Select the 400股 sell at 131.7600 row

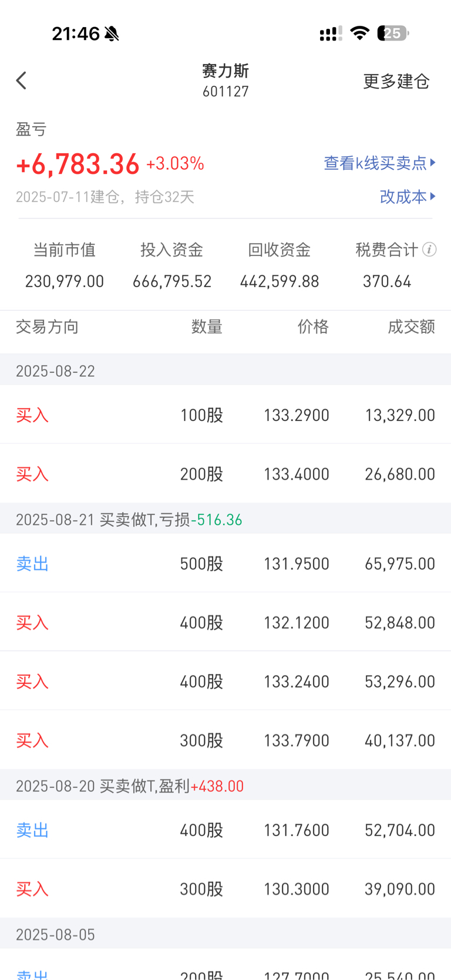pyautogui.click(x=225, y=830)
